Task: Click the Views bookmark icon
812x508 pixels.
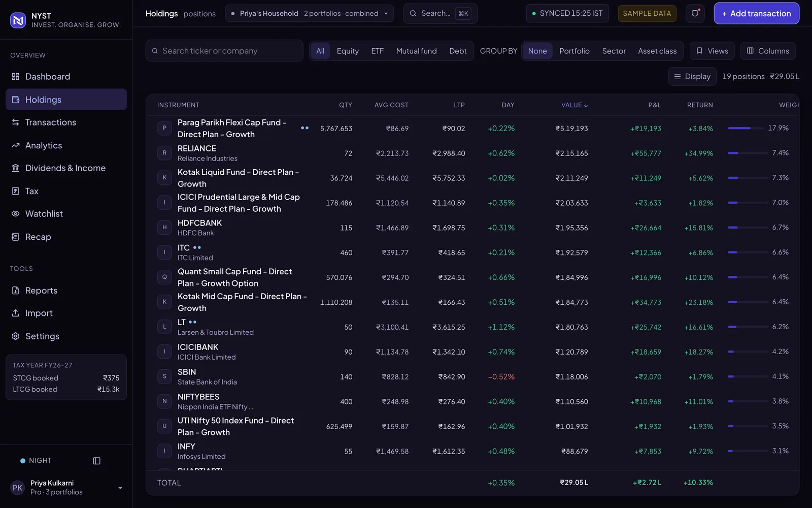Action: (x=700, y=51)
